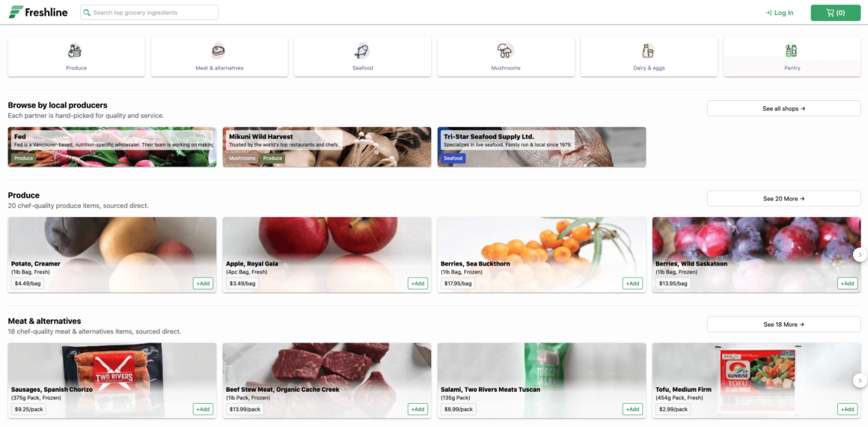Screen dimensions: 868x427
Task: Open the Pantry jars icon
Action: (792, 51)
